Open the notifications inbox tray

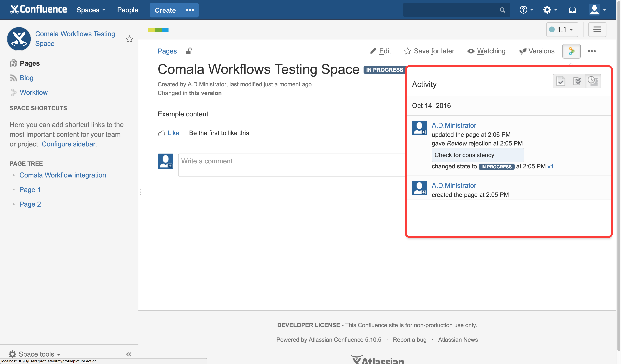pyautogui.click(x=572, y=10)
